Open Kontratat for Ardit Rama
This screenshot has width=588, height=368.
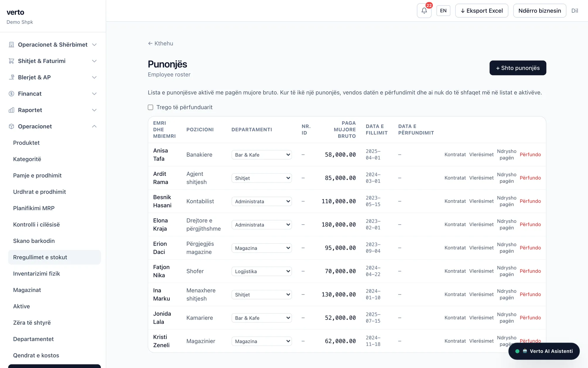(x=455, y=178)
